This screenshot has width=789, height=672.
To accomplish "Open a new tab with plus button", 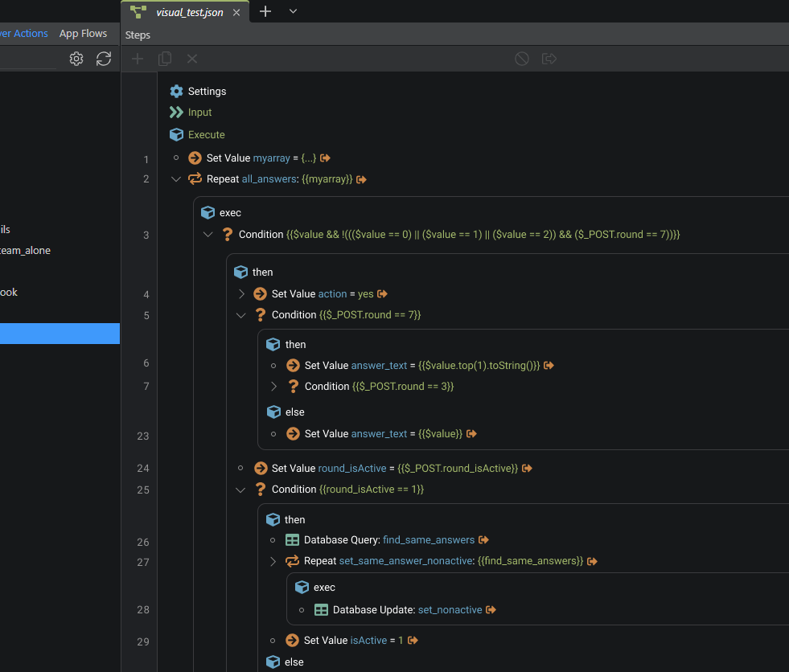I will [x=265, y=11].
